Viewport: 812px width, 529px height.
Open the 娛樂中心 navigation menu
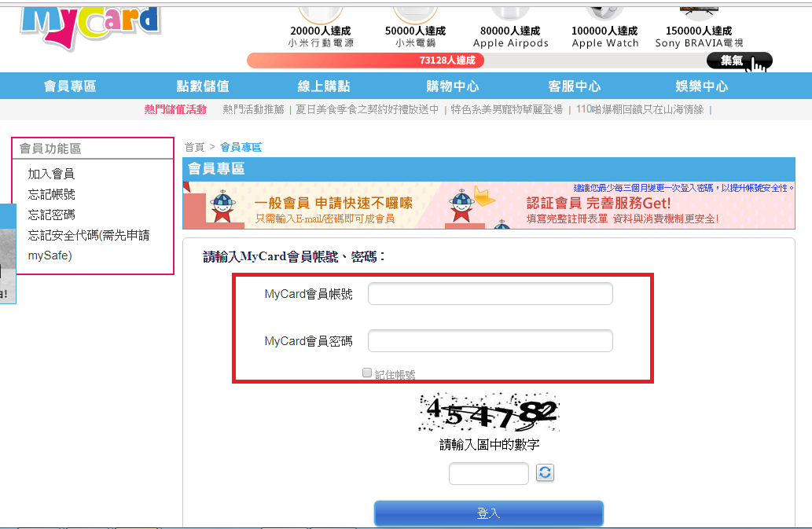pos(702,86)
